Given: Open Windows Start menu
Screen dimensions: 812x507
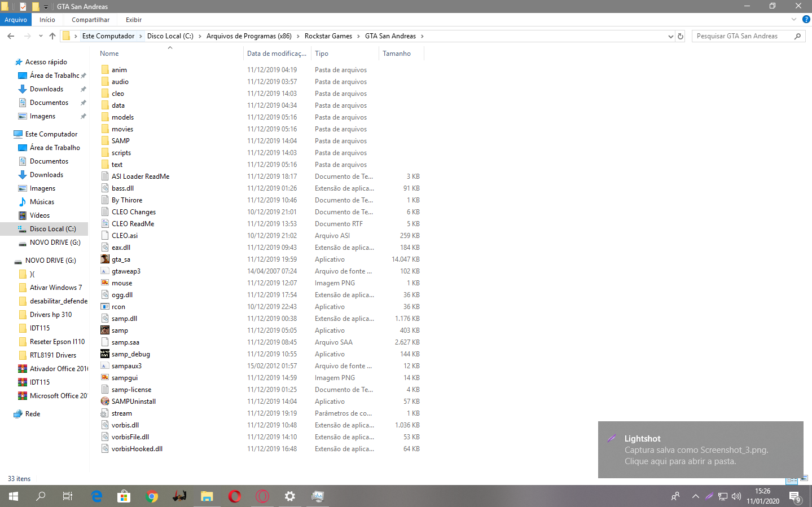Looking at the screenshot, I should 14,496.
